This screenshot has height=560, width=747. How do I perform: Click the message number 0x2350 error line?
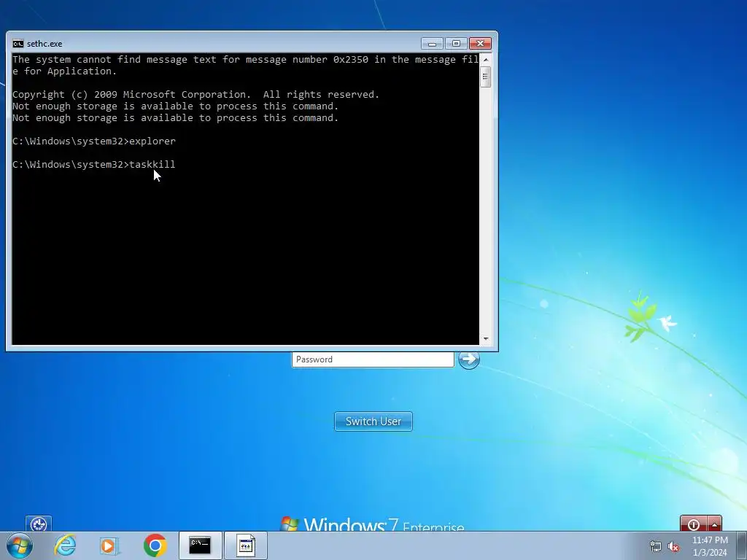tap(245, 65)
